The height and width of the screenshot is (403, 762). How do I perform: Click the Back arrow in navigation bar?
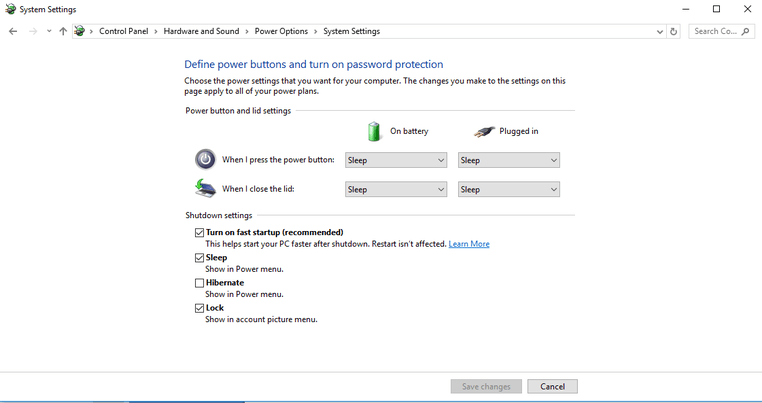pyautogui.click(x=13, y=31)
